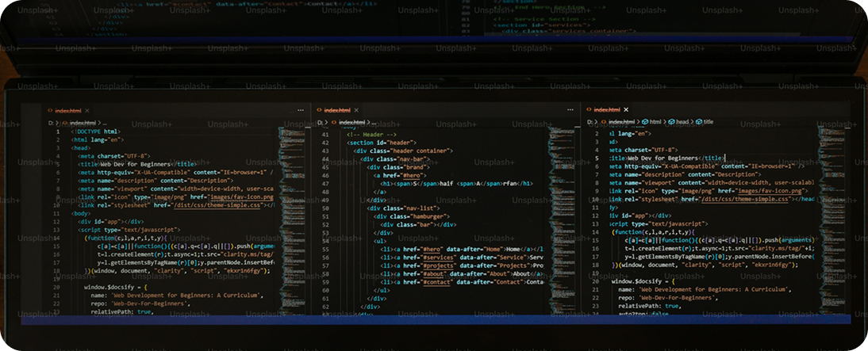868x351 pixels.
Task: Switch to the middle pane's index.html tab
Action: [337, 110]
